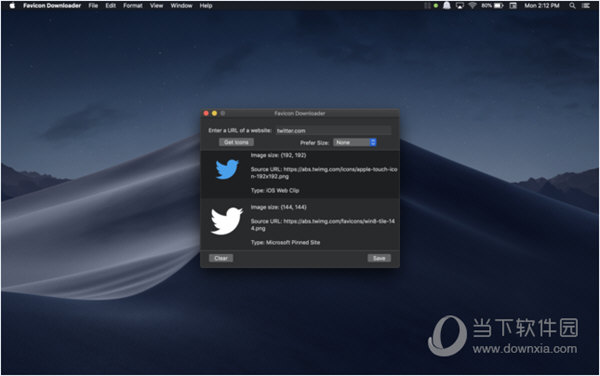The image size is (600, 376).
Task: Click the notification bell menu bar icon
Action: (447, 5)
